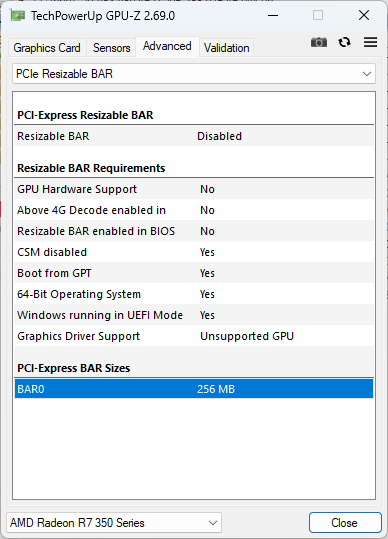Screen dimensions: 388x539
Task: Click the CSM disabled row
Action: coord(194,252)
